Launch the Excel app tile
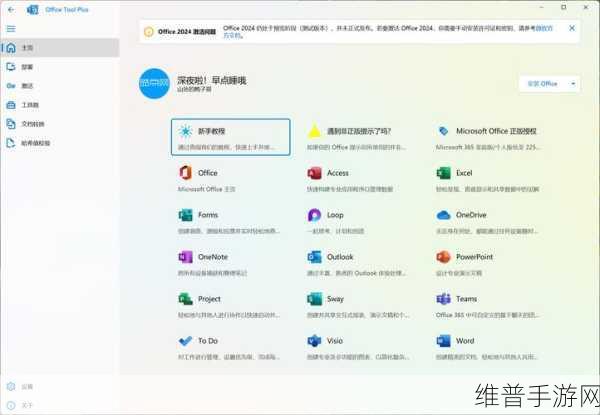This screenshot has width=600, height=415. pos(488,179)
